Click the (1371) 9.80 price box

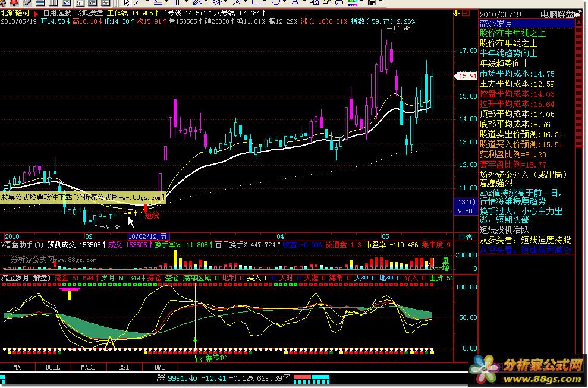click(466, 207)
